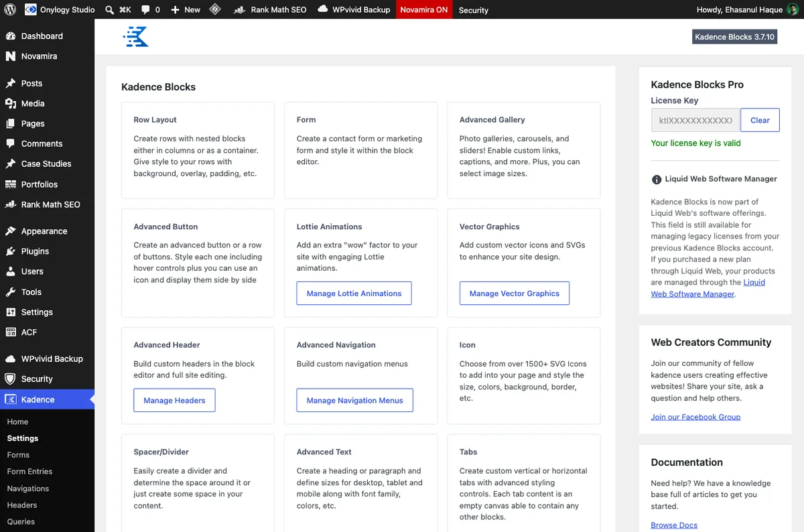Image resolution: width=804 pixels, height=532 pixels.
Task: Select the Advanced Gallery block card
Action: (524, 150)
